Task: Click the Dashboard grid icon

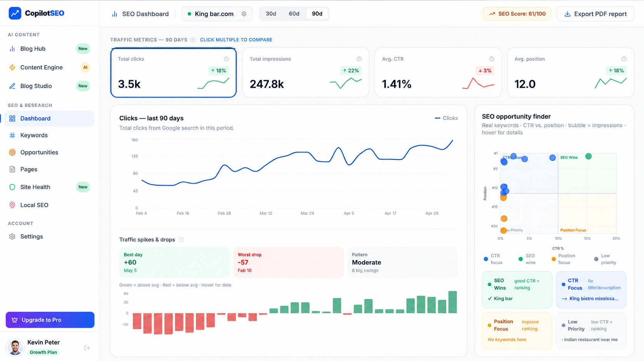Action: [x=12, y=118]
